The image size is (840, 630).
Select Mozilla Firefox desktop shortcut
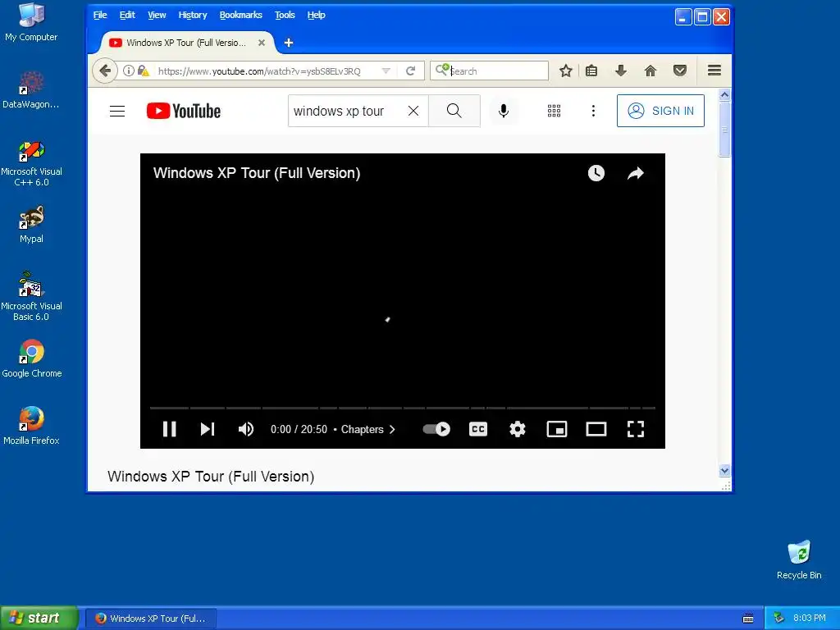[x=32, y=427]
